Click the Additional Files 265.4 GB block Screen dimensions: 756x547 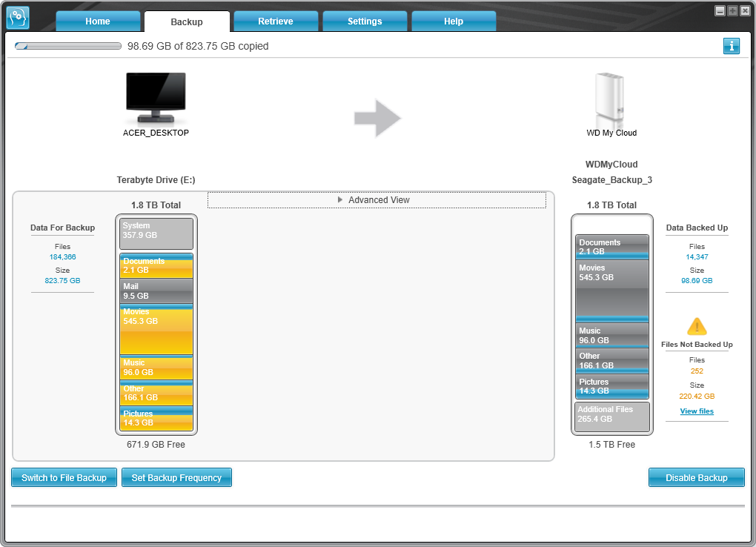point(611,417)
